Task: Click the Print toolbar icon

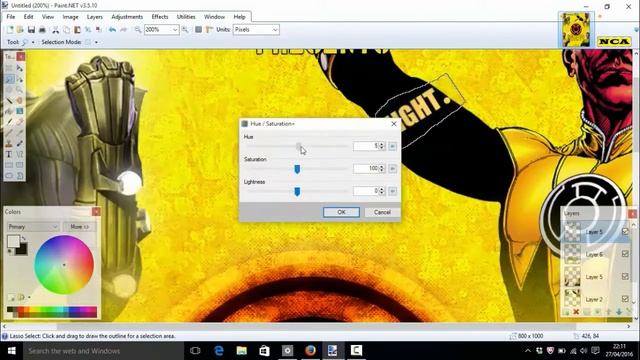Action: click(x=42, y=29)
